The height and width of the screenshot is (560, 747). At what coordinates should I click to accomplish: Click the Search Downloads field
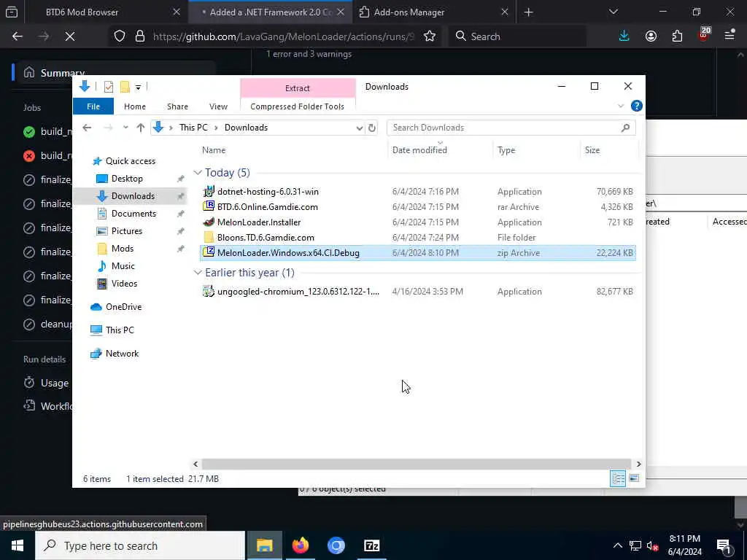tap(511, 128)
